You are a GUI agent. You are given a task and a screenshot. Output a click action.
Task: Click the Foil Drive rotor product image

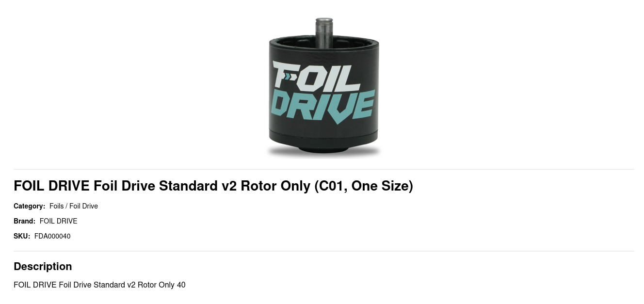pyautogui.click(x=323, y=87)
